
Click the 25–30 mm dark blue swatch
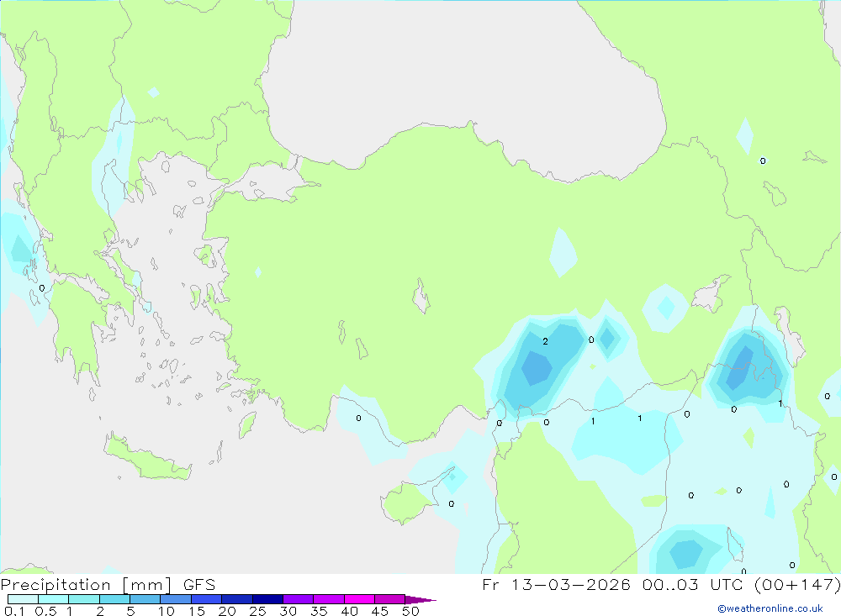coord(267,599)
